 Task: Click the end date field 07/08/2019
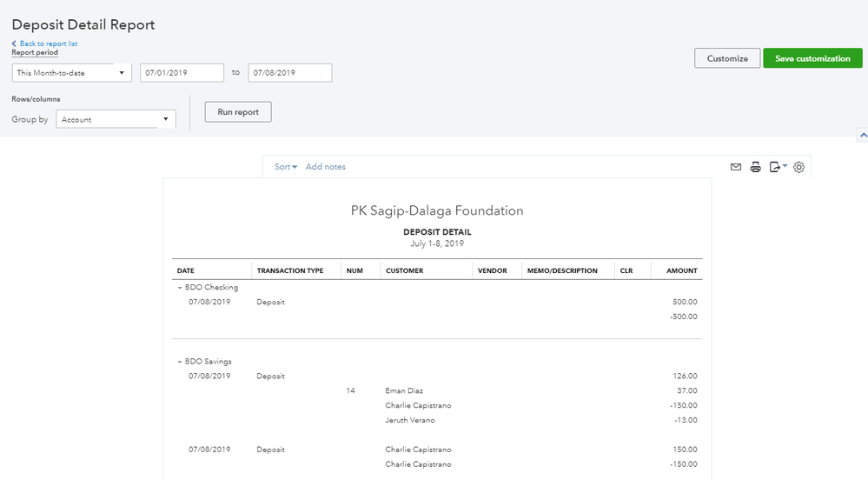pos(289,73)
